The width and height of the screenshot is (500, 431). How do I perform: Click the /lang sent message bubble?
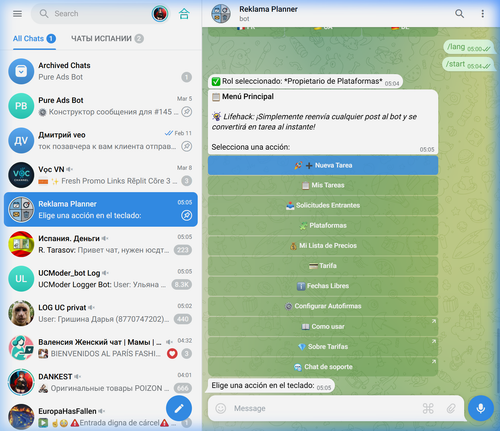pos(468,47)
